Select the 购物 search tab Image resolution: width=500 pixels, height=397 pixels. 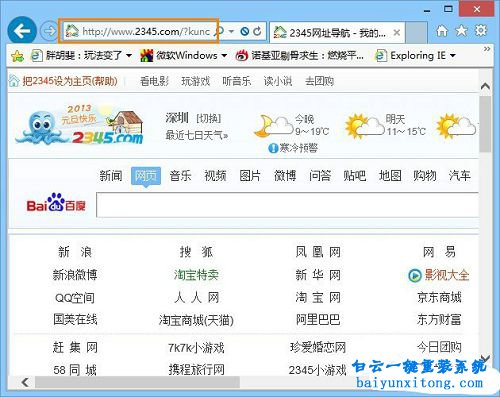coord(425,176)
